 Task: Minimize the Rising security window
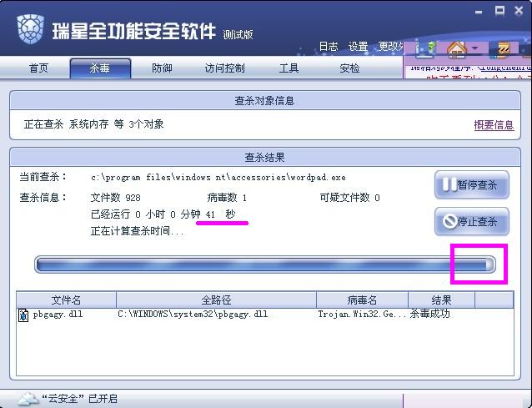point(479,13)
